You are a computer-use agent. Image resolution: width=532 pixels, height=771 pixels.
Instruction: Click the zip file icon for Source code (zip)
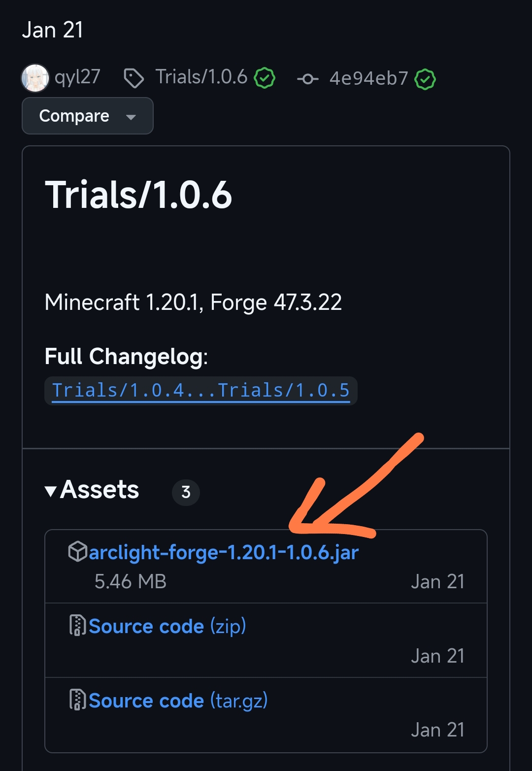(78, 626)
